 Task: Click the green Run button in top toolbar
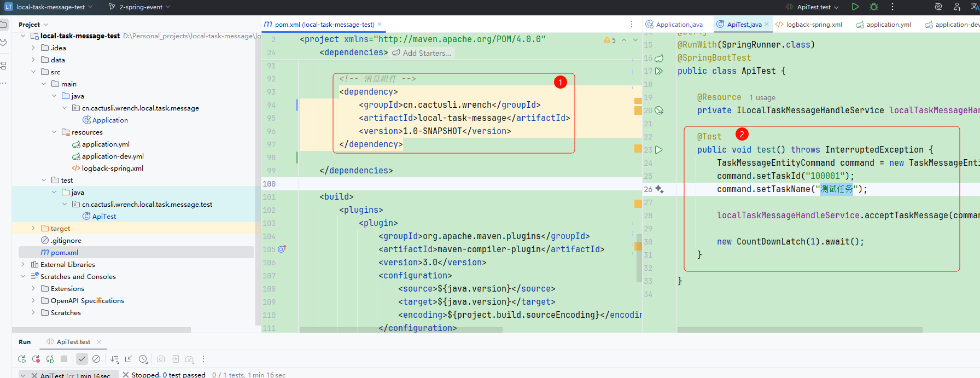coord(855,7)
